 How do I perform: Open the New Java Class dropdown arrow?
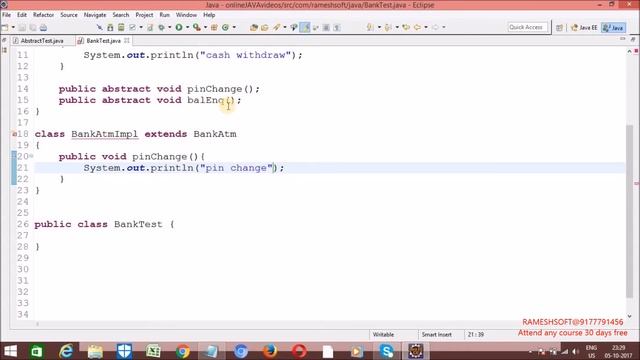point(234,27)
